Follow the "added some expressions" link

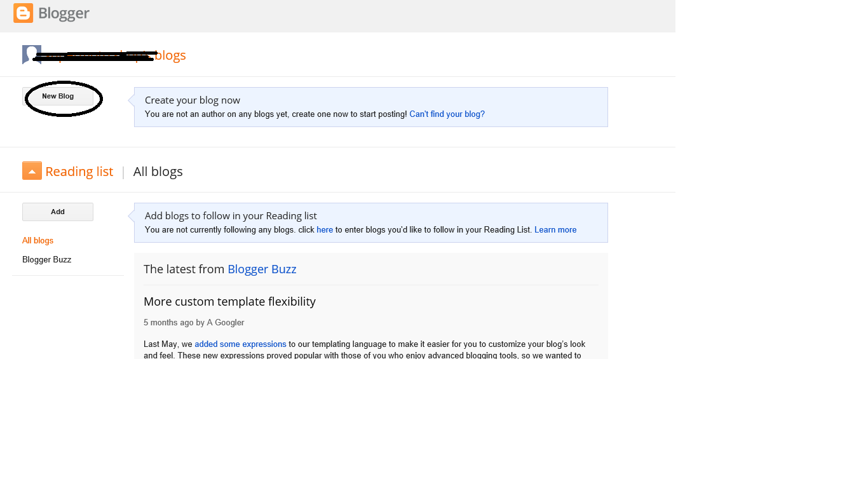click(240, 344)
